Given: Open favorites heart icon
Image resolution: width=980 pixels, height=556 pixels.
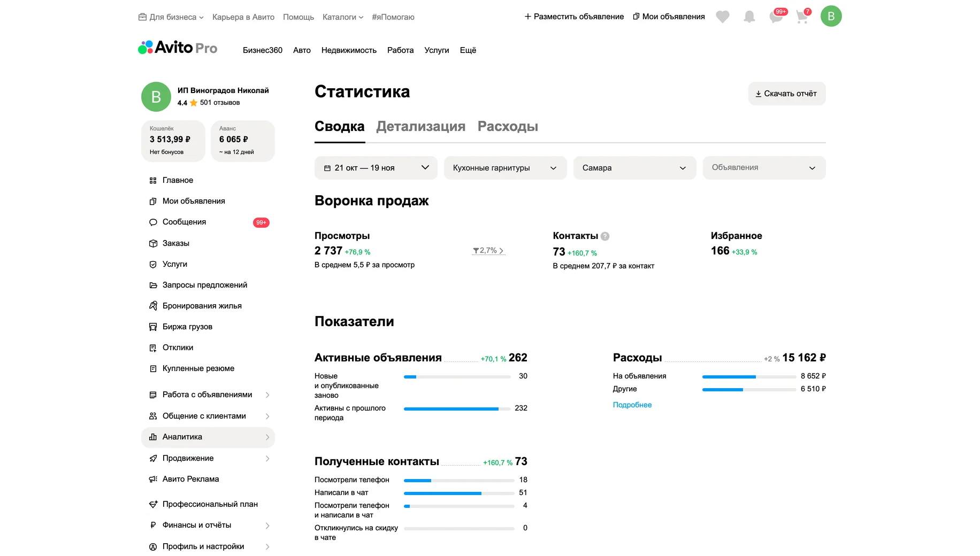Looking at the screenshot, I should [722, 17].
